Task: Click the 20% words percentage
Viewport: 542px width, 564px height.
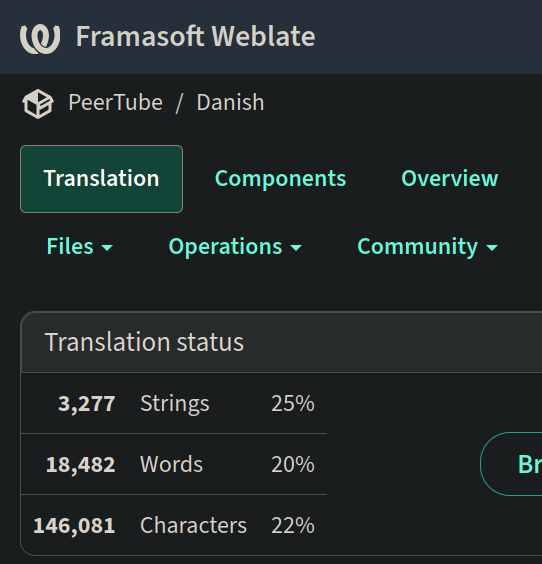Action: (x=293, y=464)
